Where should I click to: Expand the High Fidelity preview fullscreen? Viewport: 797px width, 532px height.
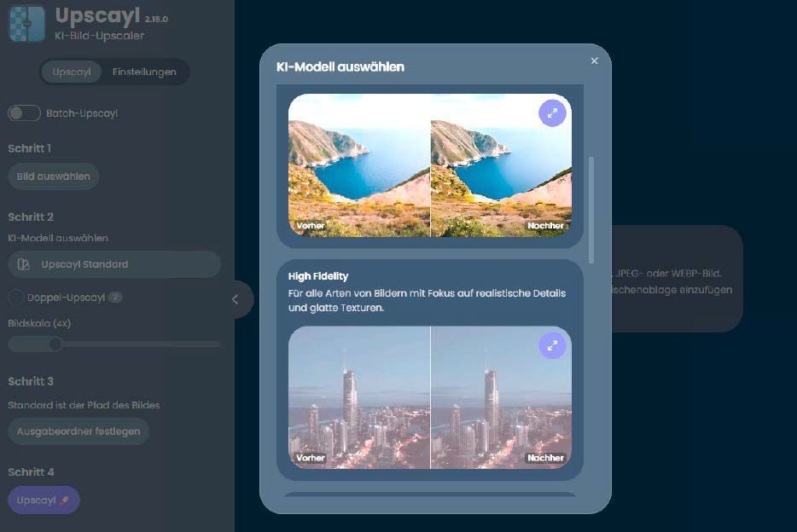[552, 345]
